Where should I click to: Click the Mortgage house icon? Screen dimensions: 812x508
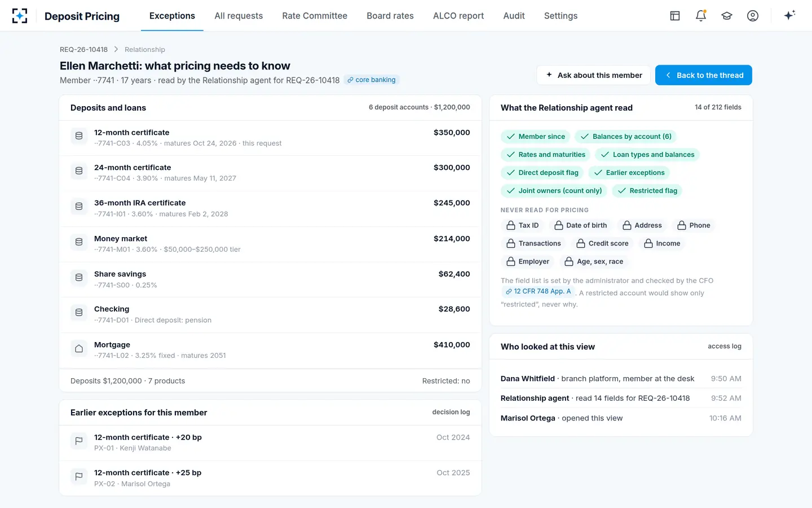point(79,349)
